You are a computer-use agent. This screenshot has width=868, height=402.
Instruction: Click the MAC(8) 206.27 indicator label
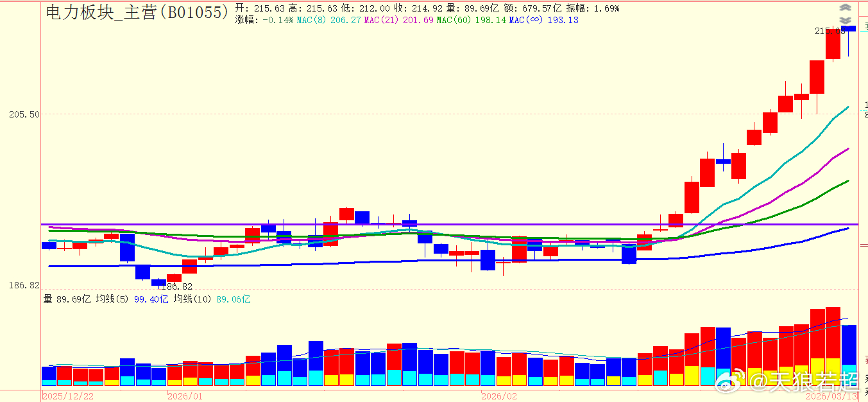pos(328,20)
